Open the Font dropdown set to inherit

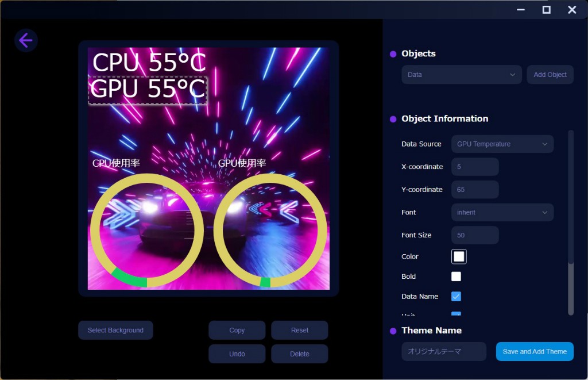(x=502, y=213)
